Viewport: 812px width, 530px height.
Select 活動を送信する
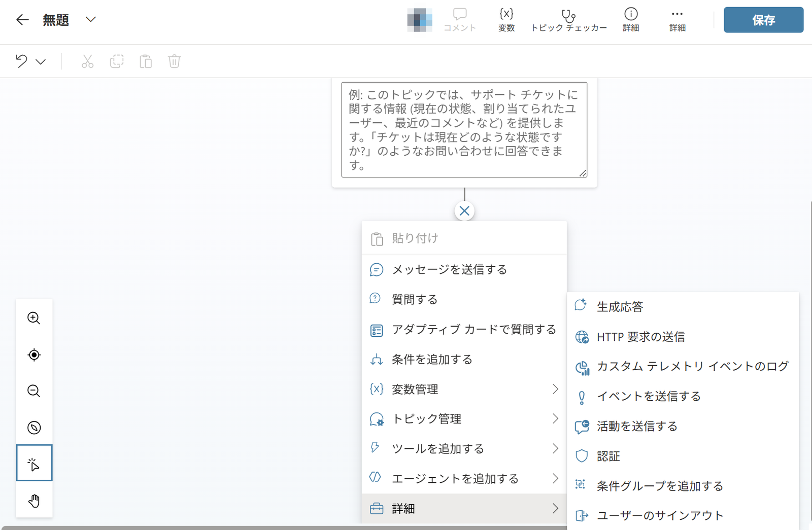pyautogui.click(x=683, y=427)
